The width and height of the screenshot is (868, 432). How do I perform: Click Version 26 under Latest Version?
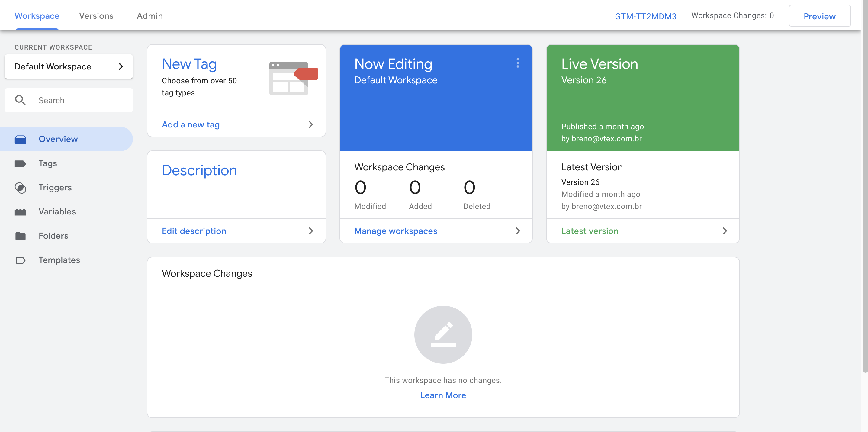[580, 182]
